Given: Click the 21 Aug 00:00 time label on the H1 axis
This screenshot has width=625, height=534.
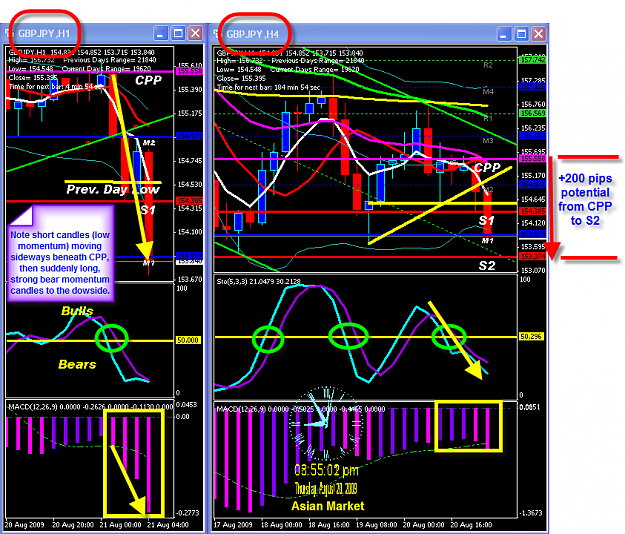Looking at the screenshot, I should pos(120,524).
